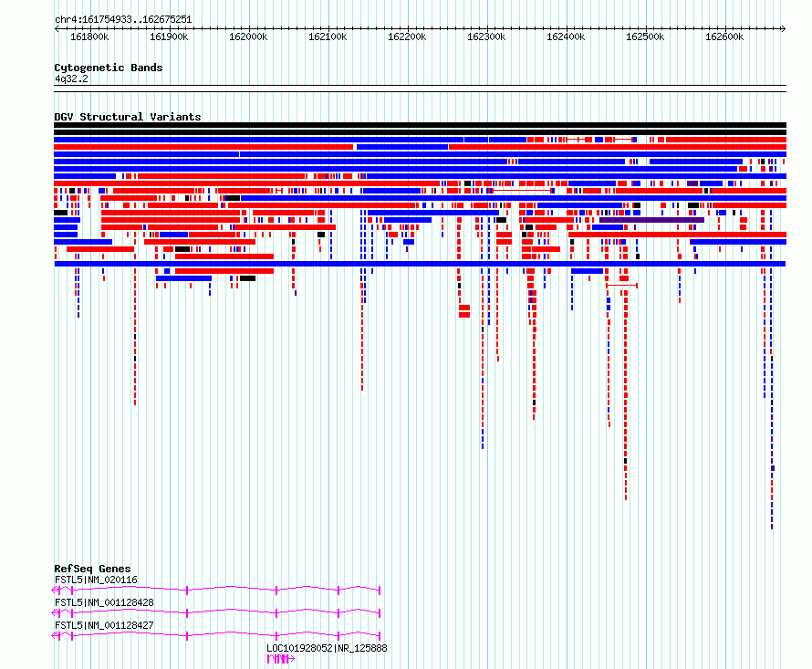The height and width of the screenshot is (669, 812).
Task: Select the LOC101928052 gene model glyph
Action: tap(281, 659)
